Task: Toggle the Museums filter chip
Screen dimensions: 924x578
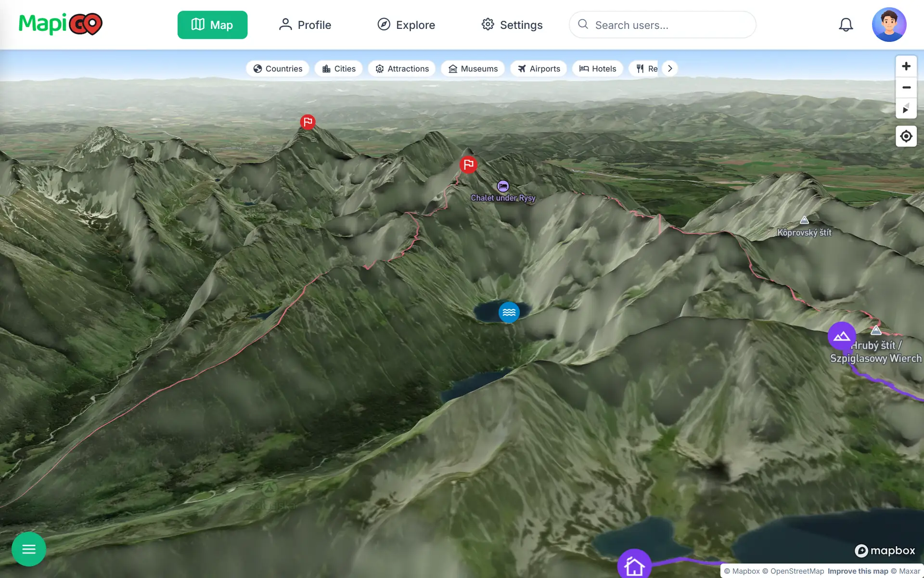Action: click(473, 68)
